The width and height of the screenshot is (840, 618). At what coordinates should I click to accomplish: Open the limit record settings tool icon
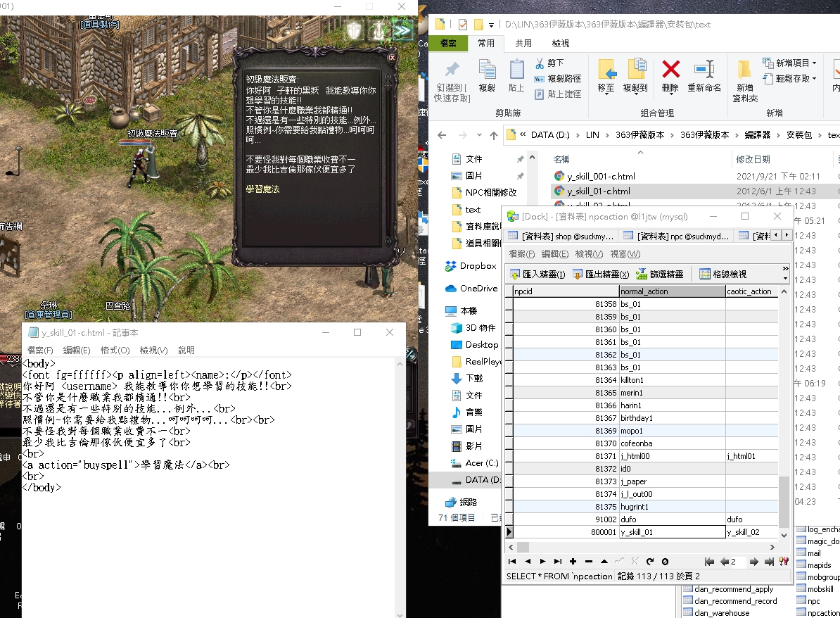click(x=784, y=562)
